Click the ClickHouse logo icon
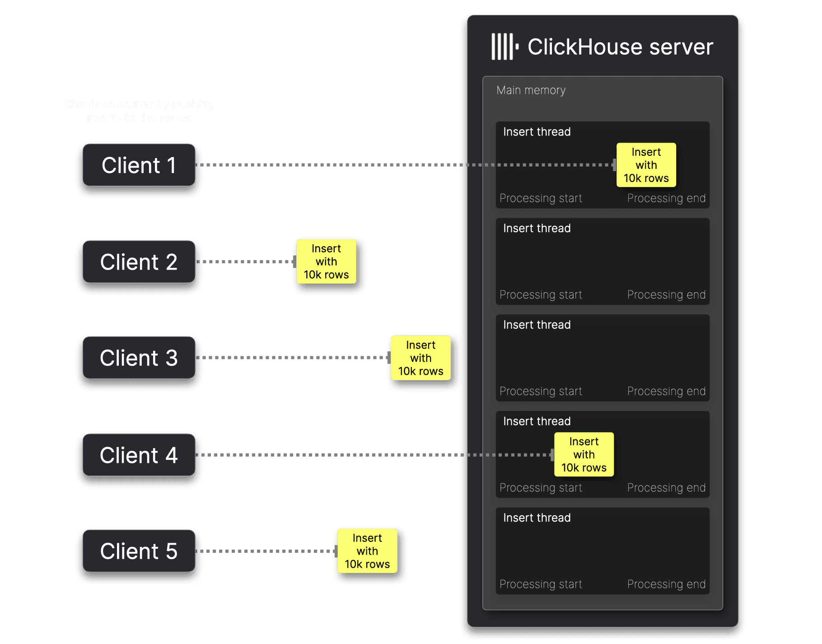822x644 pixels. 505,47
